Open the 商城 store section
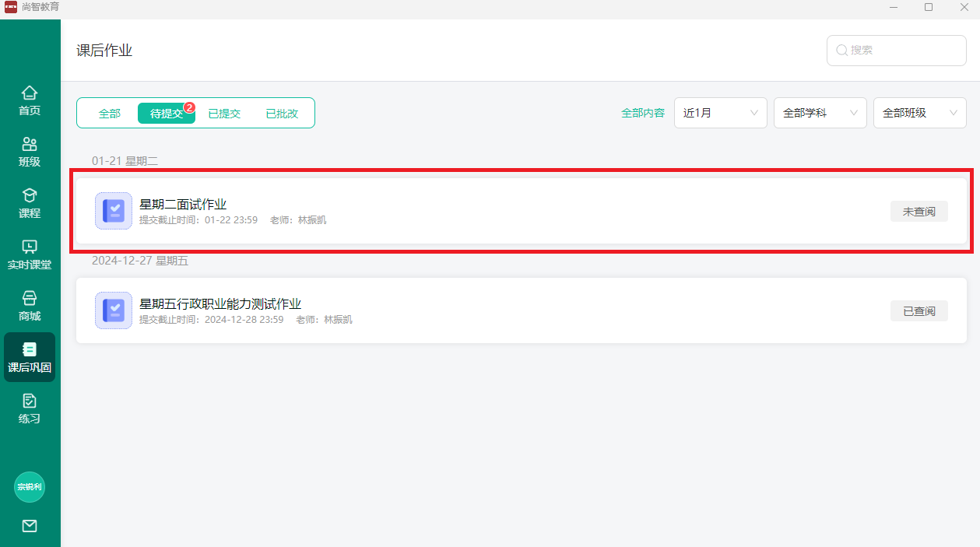 click(x=30, y=307)
